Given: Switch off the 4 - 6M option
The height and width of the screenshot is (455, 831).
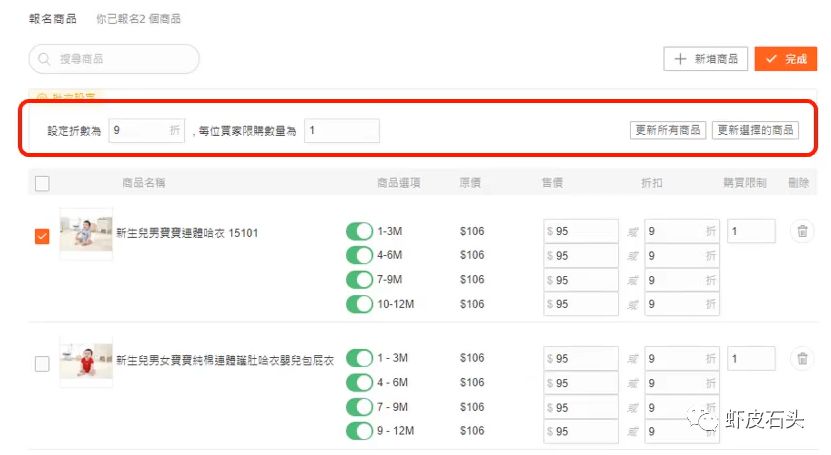Looking at the screenshot, I should 359,382.
